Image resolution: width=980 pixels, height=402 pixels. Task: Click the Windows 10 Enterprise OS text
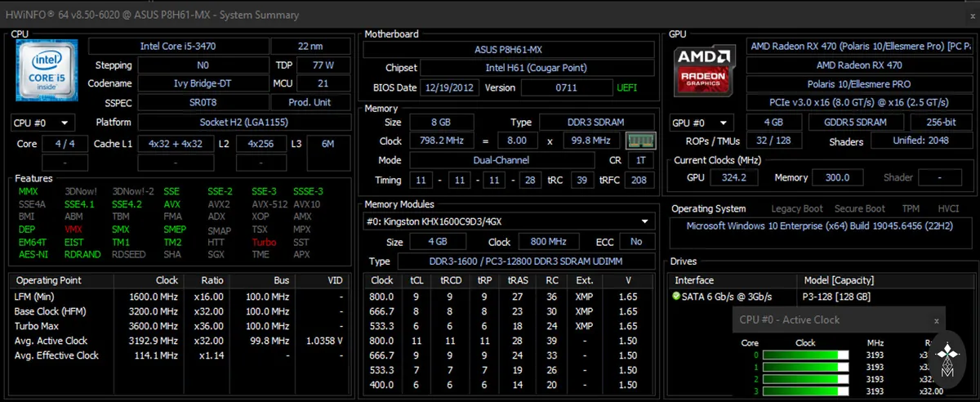819,226
